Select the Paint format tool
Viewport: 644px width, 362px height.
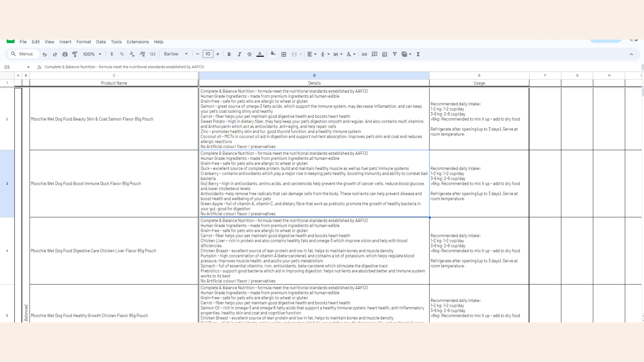tap(75, 54)
